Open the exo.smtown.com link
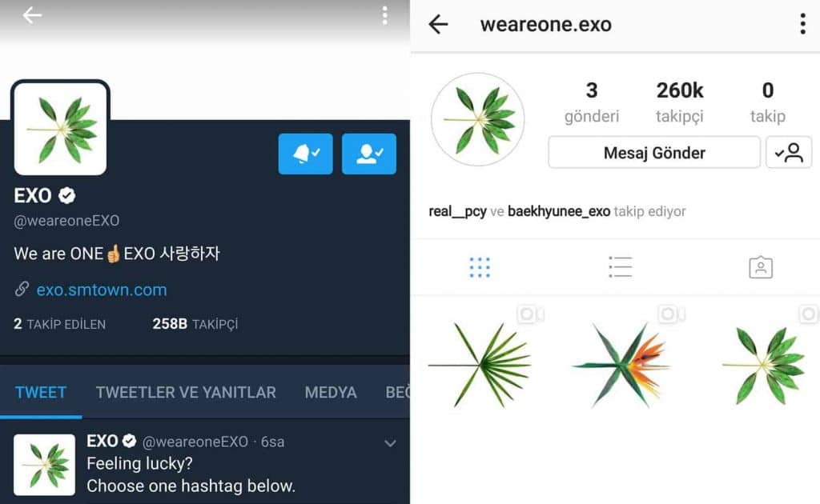820x504 pixels. (102, 290)
